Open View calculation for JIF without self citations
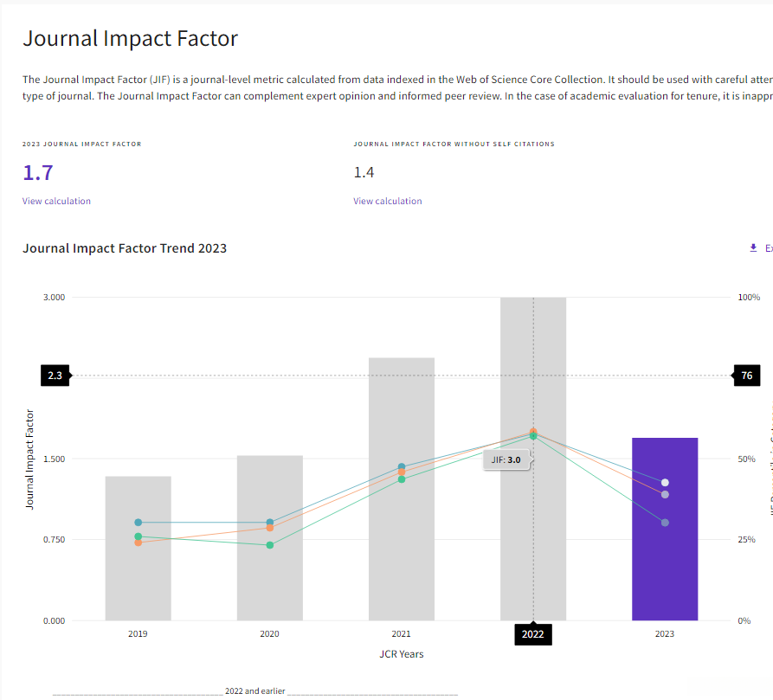The height and width of the screenshot is (700, 773). 387,201
